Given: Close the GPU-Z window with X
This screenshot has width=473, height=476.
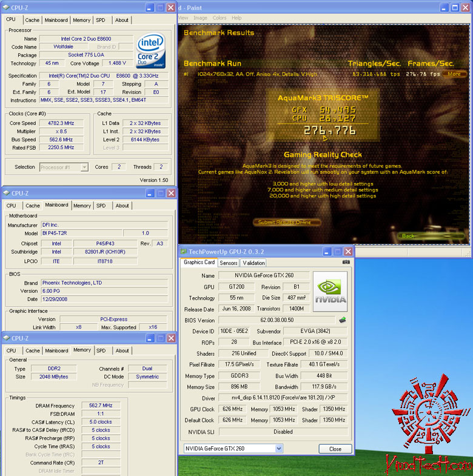Looking at the screenshot, I should pyautogui.click(x=348, y=252).
